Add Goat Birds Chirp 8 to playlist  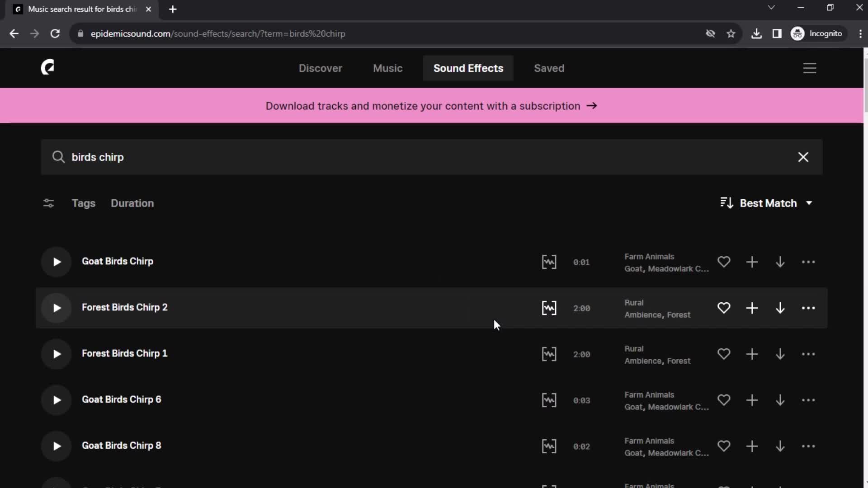pyautogui.click(x=752, y=446)
